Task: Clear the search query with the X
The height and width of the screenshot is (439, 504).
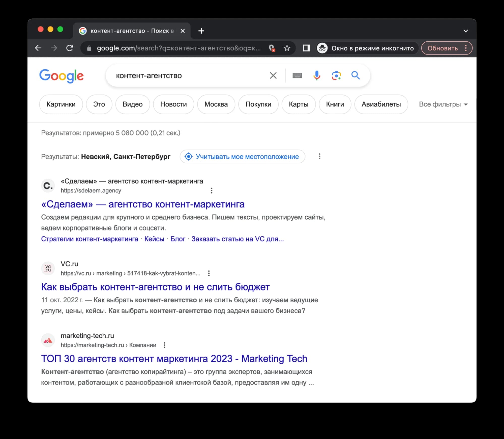Action: (x=273, y=75)
